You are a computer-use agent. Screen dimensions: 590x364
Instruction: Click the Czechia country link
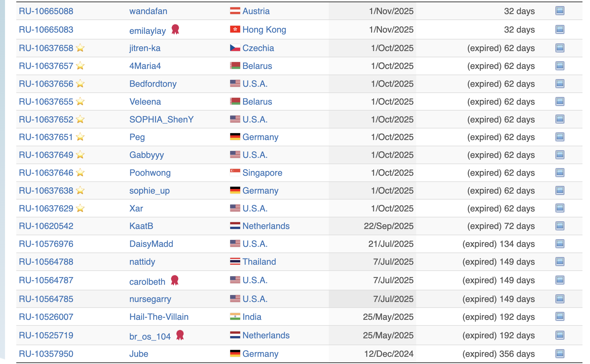[258, 48]
